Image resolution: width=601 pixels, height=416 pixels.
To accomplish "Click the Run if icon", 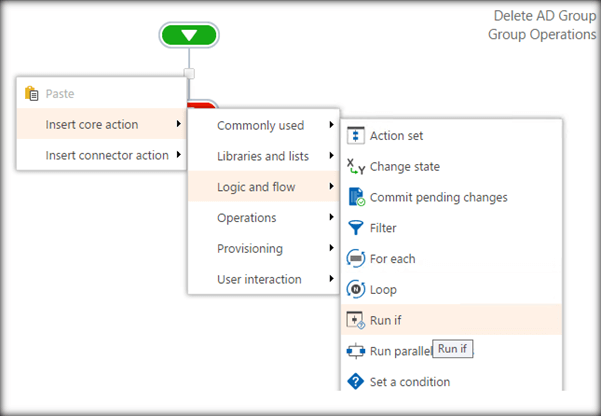I will pos(355,320).
